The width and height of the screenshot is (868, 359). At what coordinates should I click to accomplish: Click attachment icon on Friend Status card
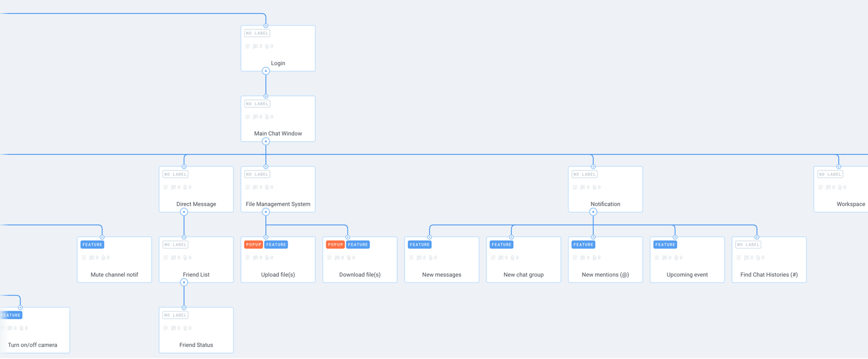pyautogui.click(x=184, y=329)
